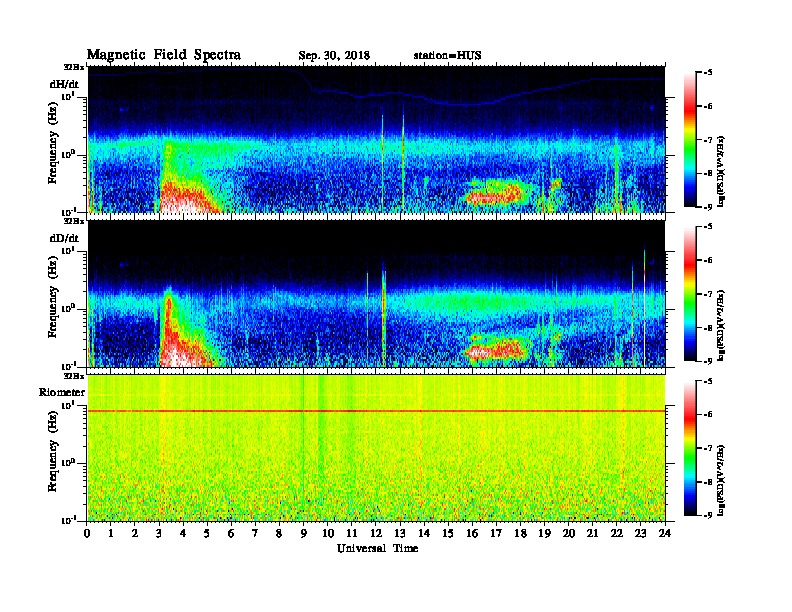Click the 'Magnetic Field Spectra' title

tap(164, 55)
